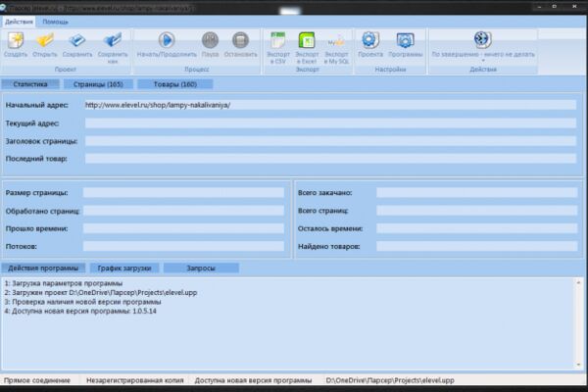
Task: Click the app icon in the title bar
Action: click(3, 8)
